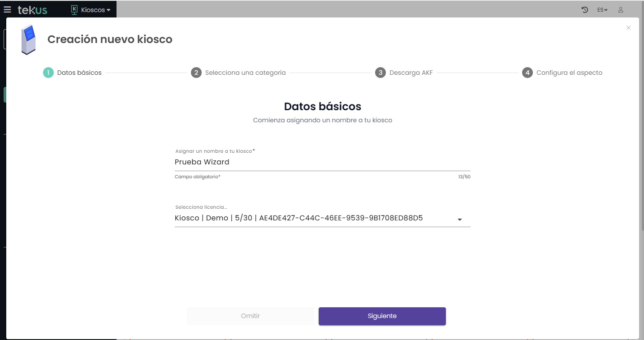Open the history clock icon
The height and width of the screenshot is (340, 644).
[x=585, y=10]
